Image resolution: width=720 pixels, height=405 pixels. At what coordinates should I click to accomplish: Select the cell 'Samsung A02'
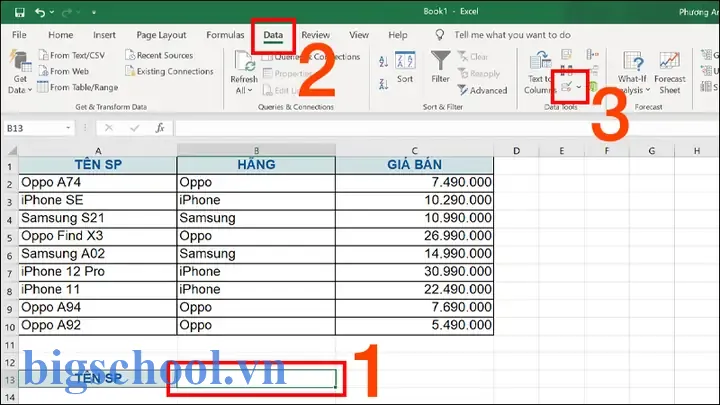(98, 254)
